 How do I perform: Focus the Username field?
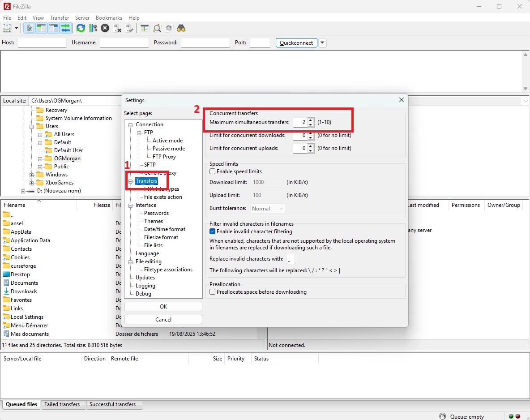[124, 43]
